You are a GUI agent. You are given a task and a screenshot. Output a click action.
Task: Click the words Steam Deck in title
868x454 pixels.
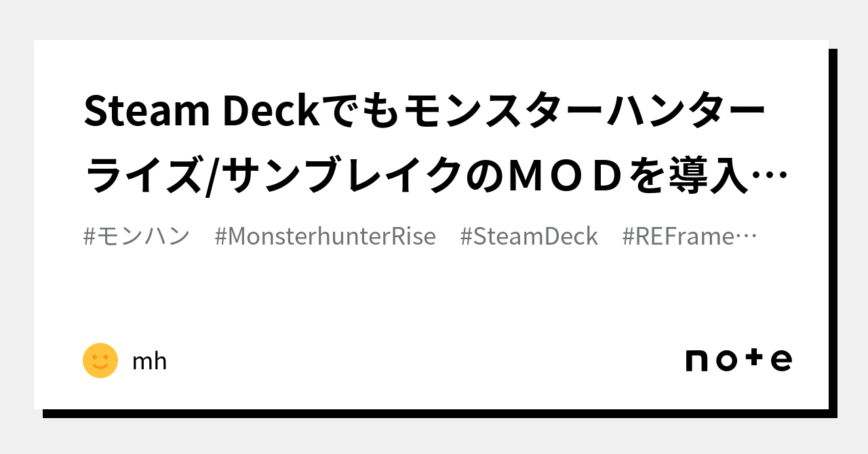[201, 112]
